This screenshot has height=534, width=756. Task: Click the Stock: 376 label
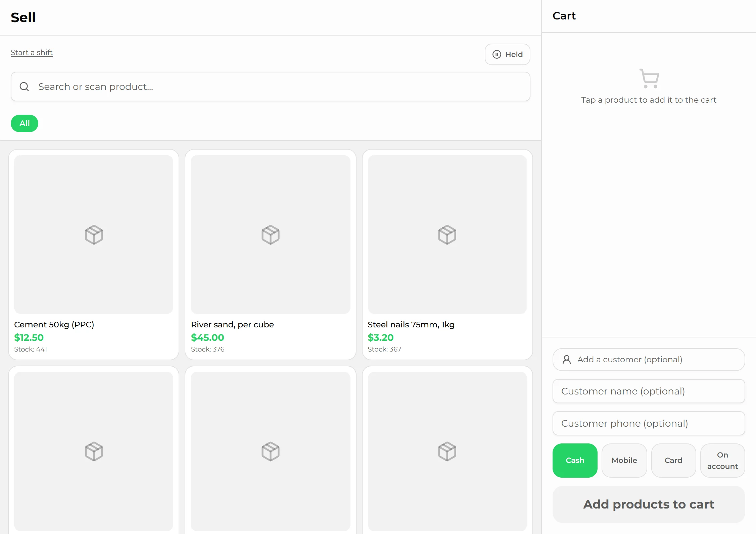point(207,349)
